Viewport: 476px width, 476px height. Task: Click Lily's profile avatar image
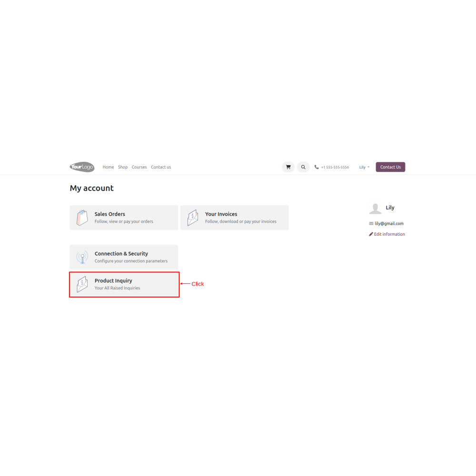[x=375, y=209]
